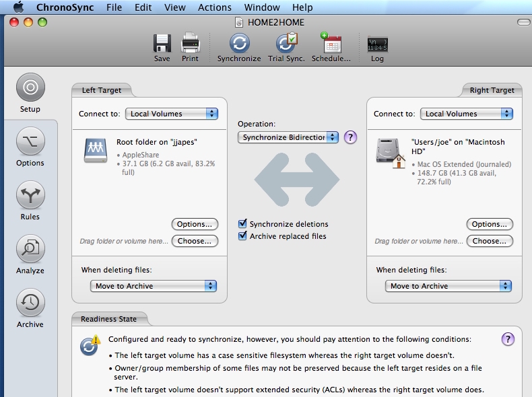Click left target Choose... button
This screenshot has height=397, width=532.
tap(195, 241)
